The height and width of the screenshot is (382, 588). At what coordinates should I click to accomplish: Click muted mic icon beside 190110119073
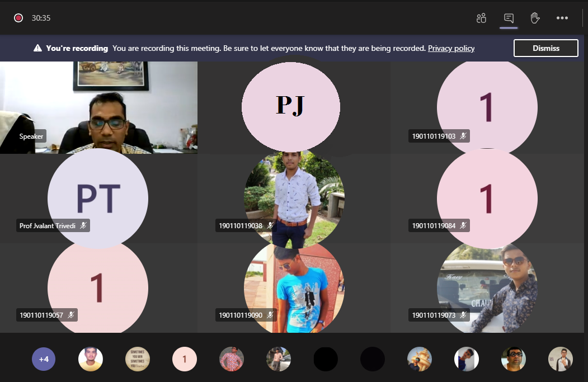point(463,315)
